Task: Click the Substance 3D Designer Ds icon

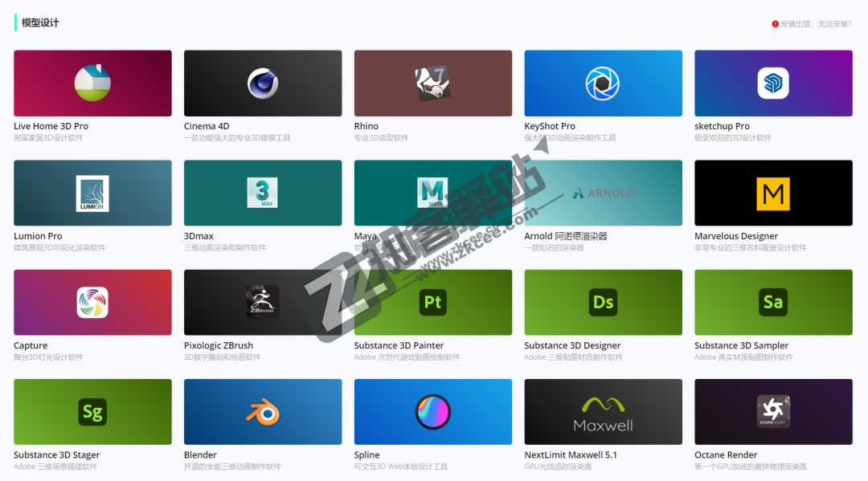Action: coord(603,303)
